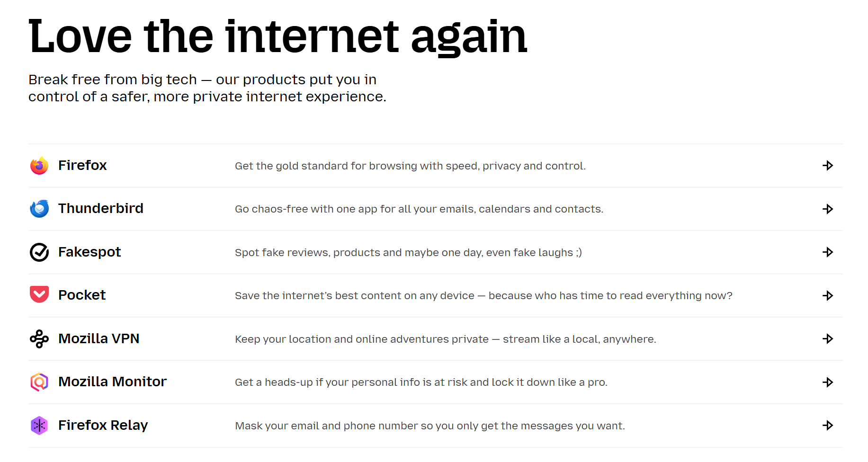Click the arrow in Firefox Relay row
This screenshot has height=462, width=868.
828,426
